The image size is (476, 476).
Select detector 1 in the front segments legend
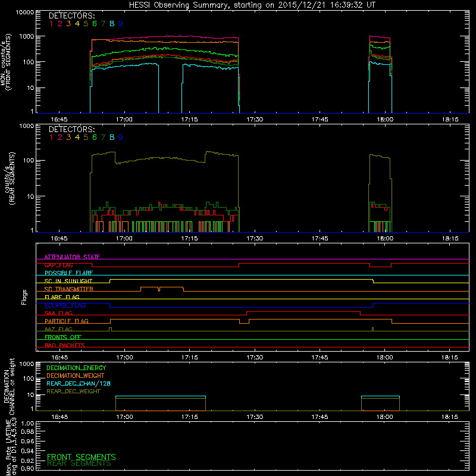(x=51, y=24)
